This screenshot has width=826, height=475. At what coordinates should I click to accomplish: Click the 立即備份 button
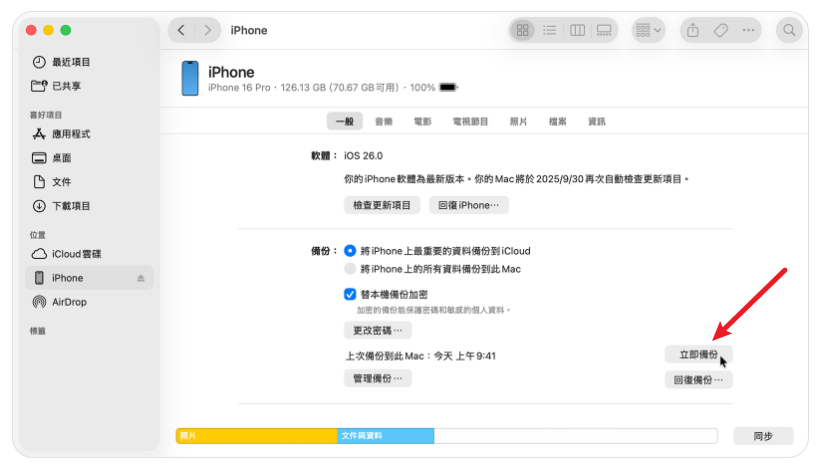coord(699,354)
